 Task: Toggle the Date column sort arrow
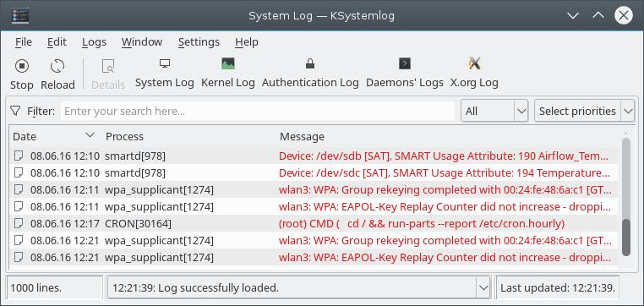pos(90,135)
